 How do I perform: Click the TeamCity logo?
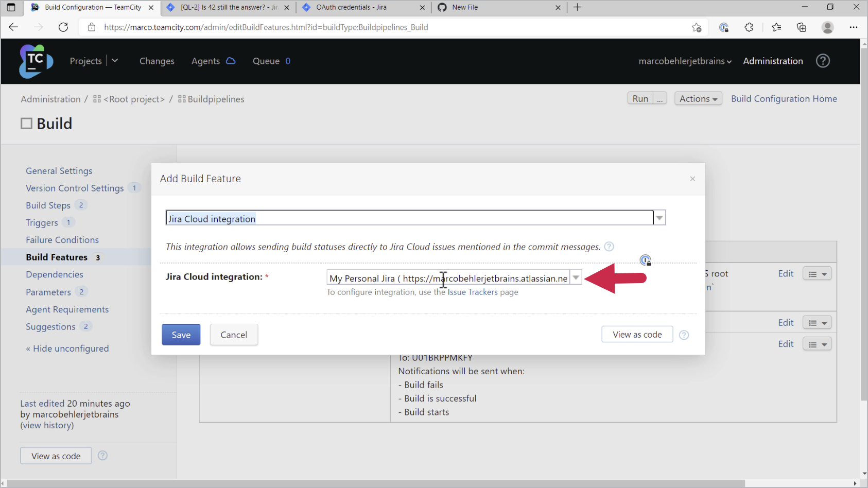[35, 61]
